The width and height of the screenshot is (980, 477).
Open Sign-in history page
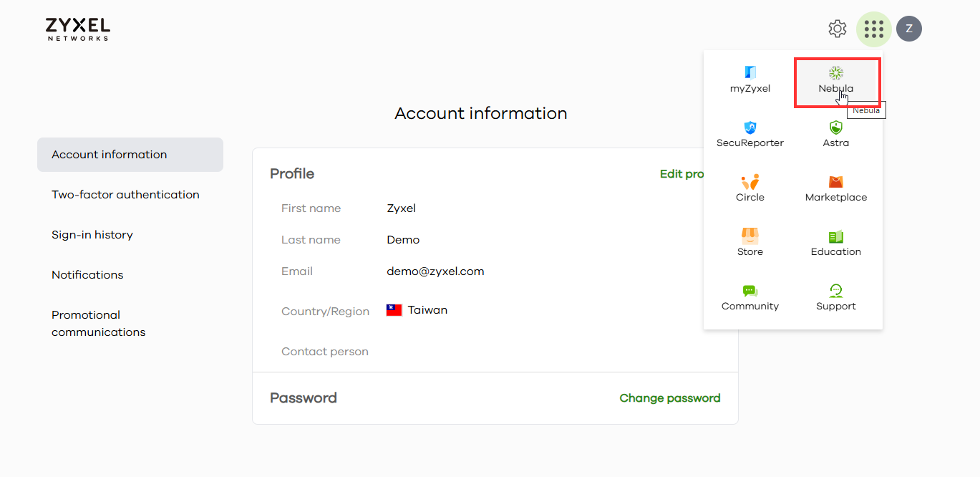(92, 235)
